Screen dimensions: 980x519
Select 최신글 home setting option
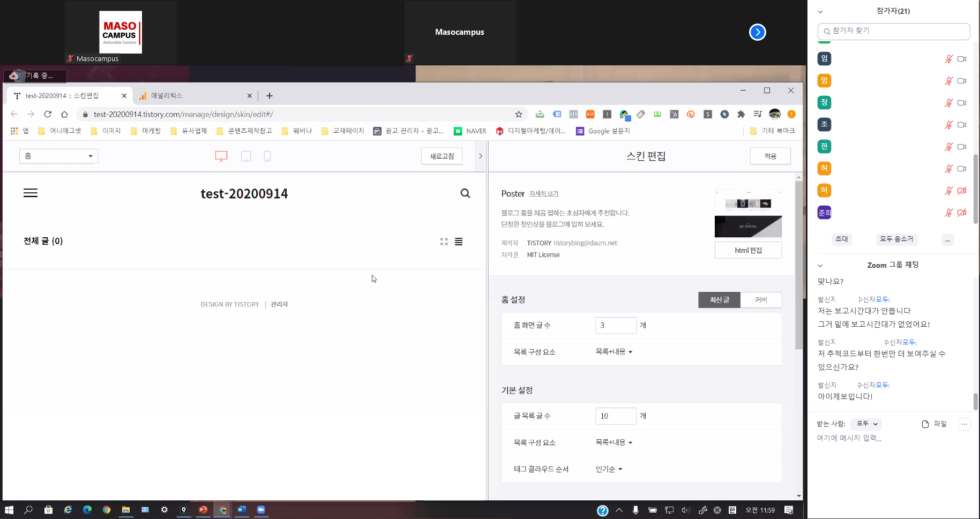(719, 300)
